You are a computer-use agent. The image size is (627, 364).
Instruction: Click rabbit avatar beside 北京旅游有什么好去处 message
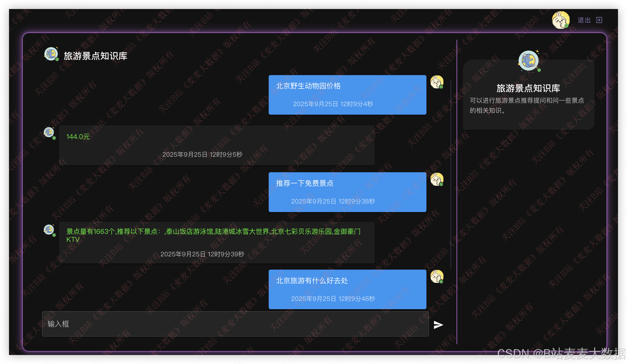click(437, 277)
